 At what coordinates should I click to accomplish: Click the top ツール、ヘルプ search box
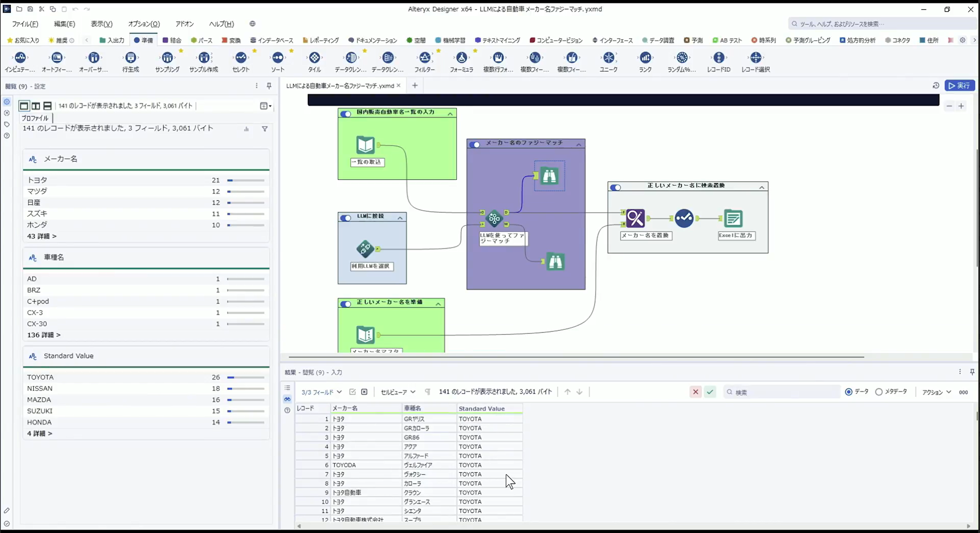tap(882, 24)
